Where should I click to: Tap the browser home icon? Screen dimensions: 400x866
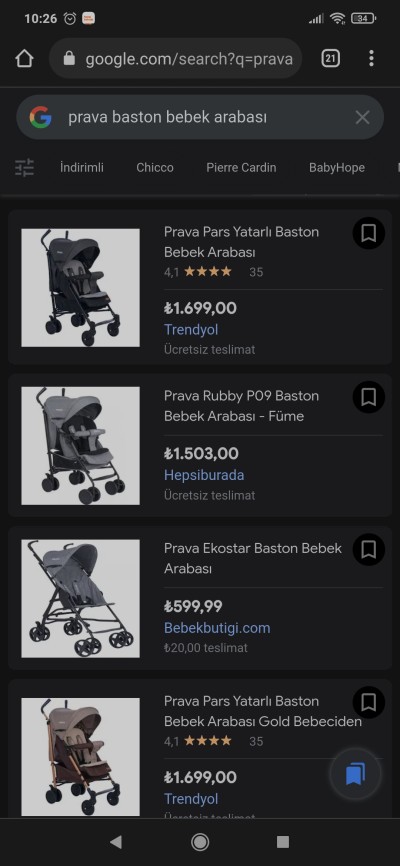coord(24,58)
